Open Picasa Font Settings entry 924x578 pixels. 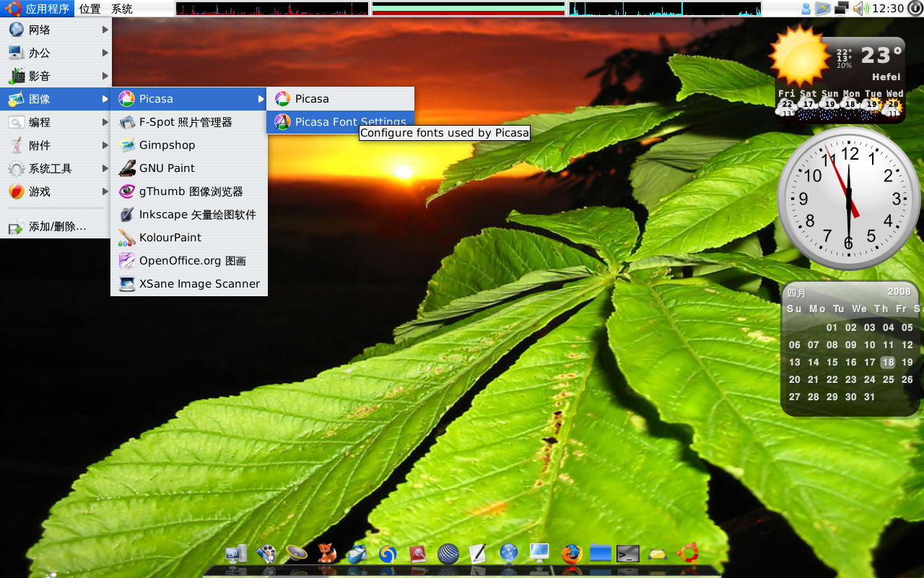click(x=340, y=122)
